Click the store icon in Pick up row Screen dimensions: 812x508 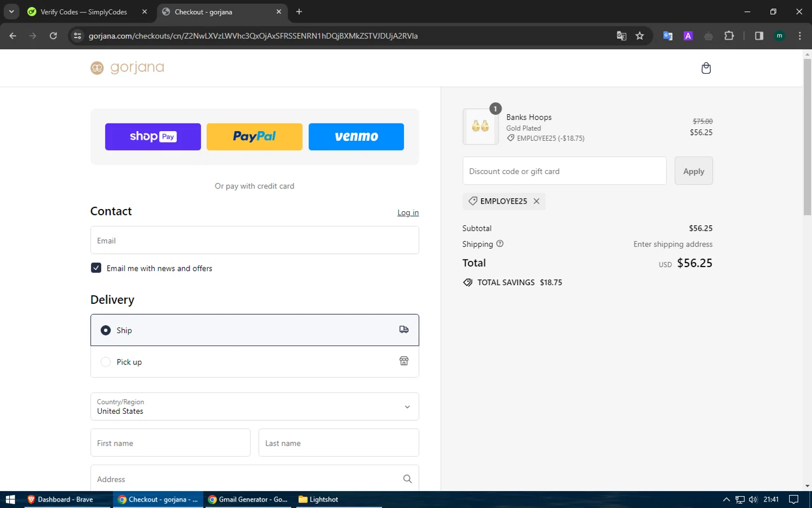404,361
